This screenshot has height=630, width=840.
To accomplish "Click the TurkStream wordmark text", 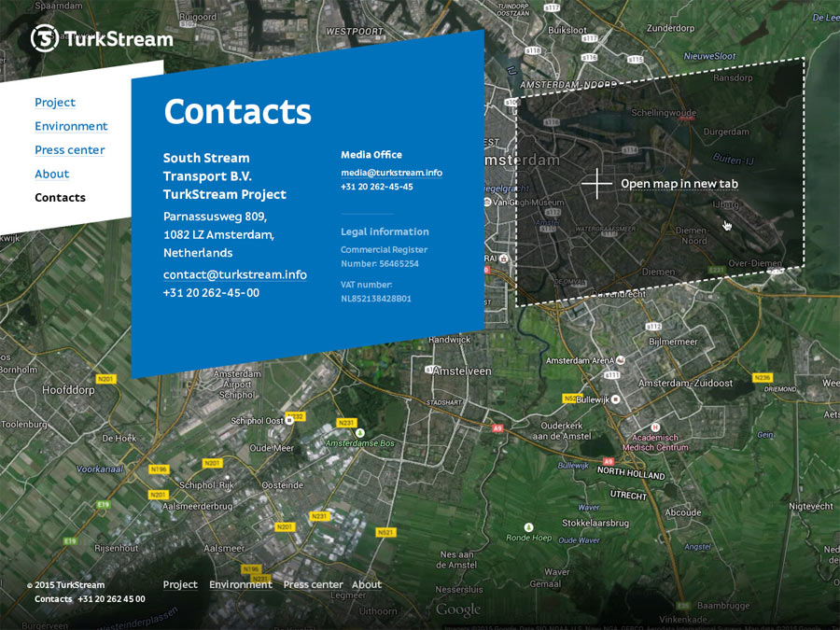I will 119,39.
